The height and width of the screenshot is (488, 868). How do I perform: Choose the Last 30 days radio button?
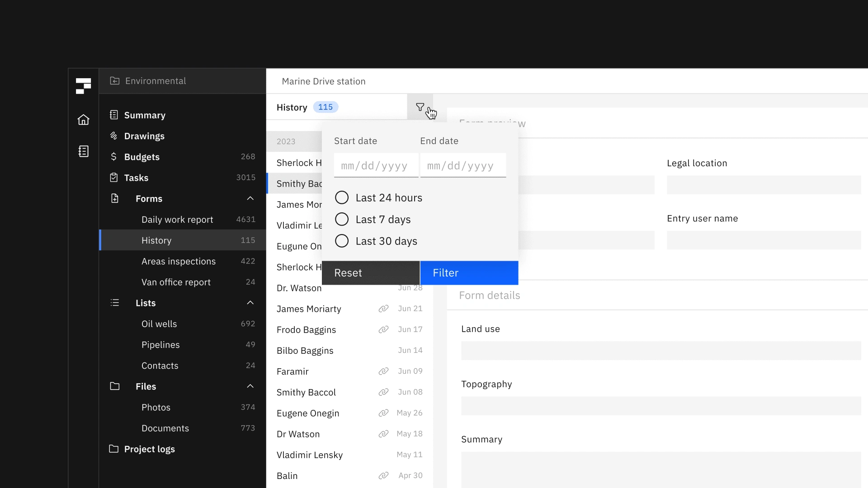point(342,241)
